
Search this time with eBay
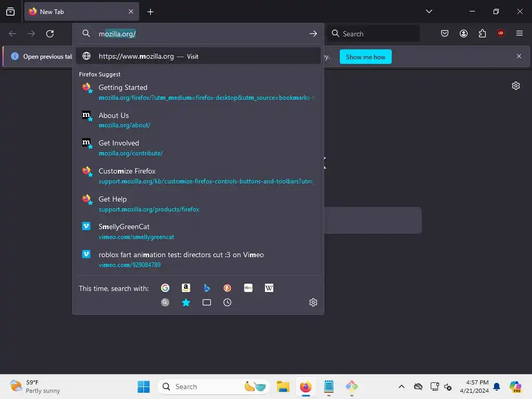pos(248,288)
